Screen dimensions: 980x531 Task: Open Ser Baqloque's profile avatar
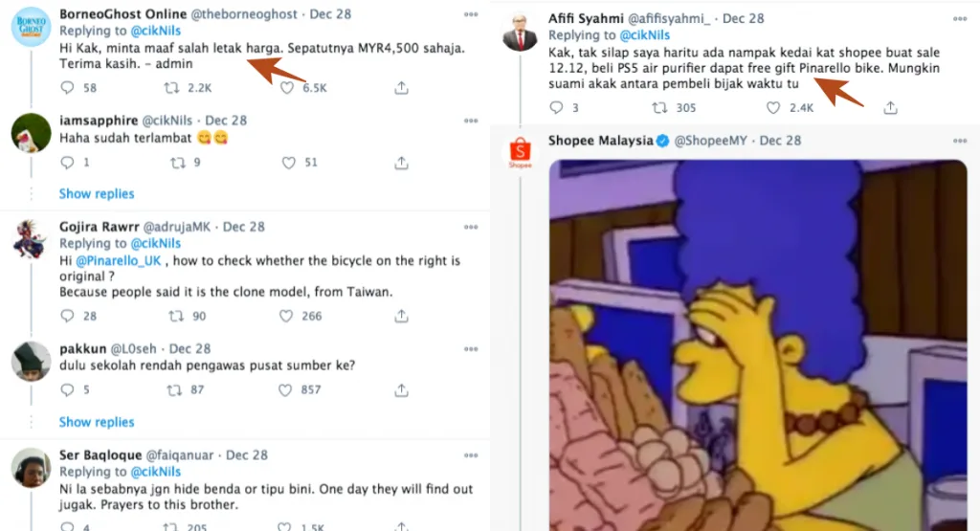click(31, 468)
